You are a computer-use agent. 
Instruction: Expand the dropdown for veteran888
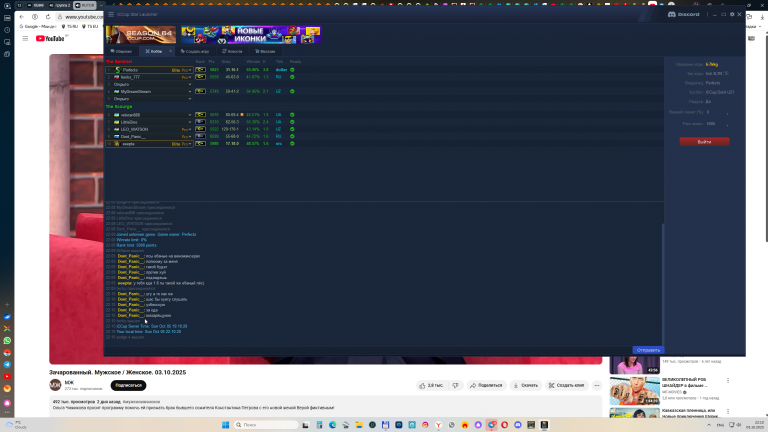(190, 115)
